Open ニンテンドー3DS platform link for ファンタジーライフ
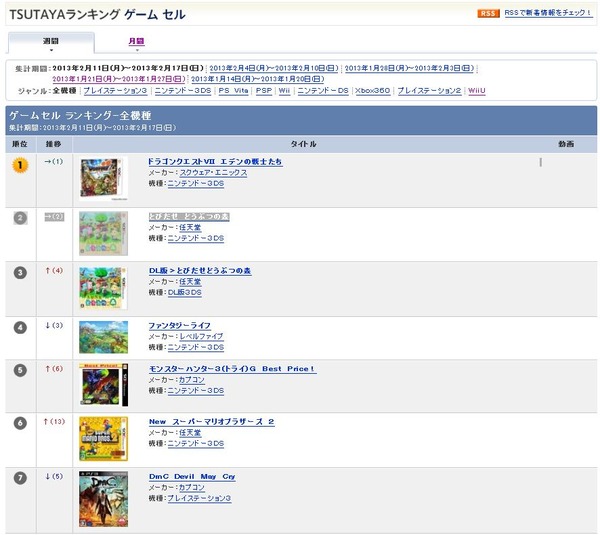The image size is (600, 535). [x=196, y=347]
